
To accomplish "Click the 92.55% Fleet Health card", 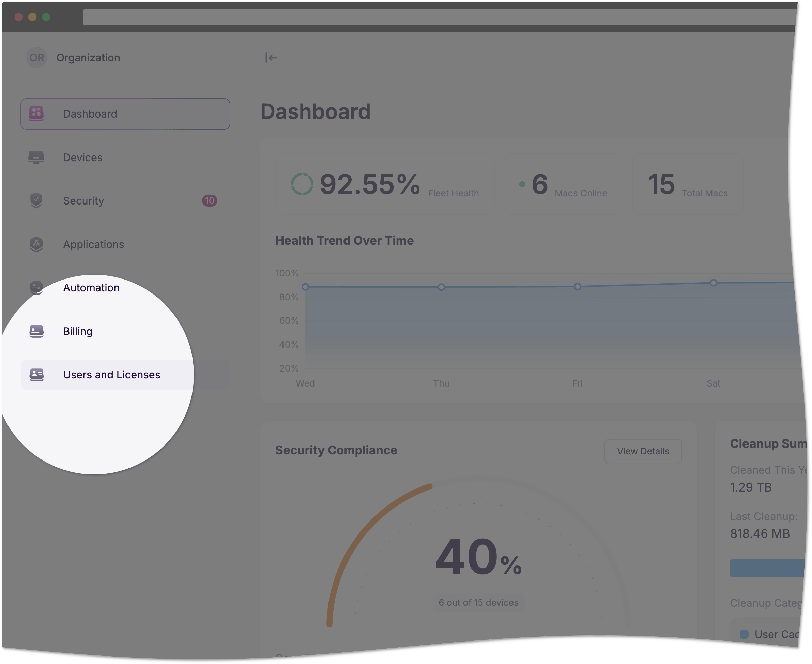I will (x=385, y=184).
